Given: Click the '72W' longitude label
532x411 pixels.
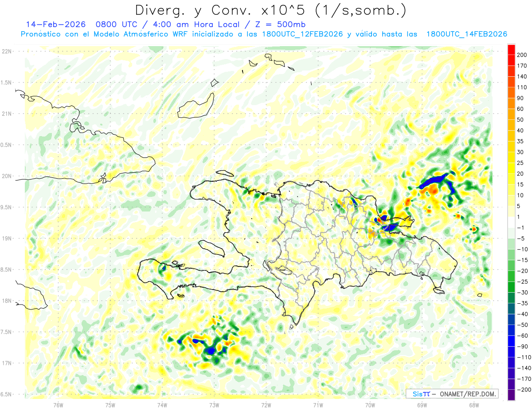Looking at the screenshot, I should click(x=266, y=405).
